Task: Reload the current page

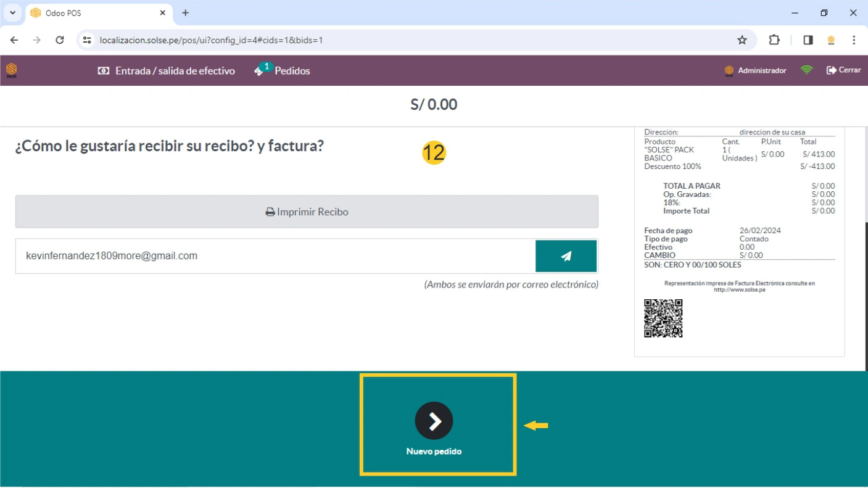Action: [60, 40]
